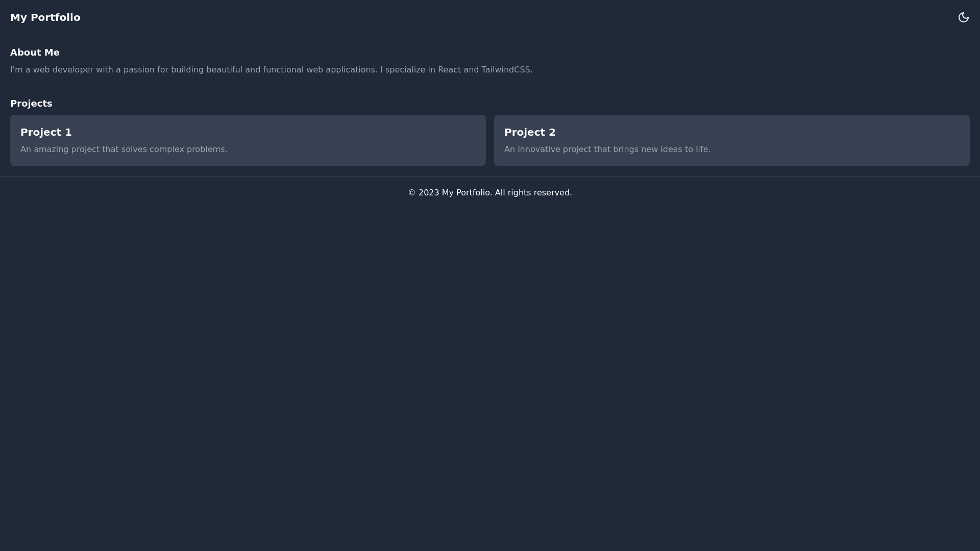Click the Project 1 heading
The width and height of the screenshot is (980, 551).
[x=46, y=132]
